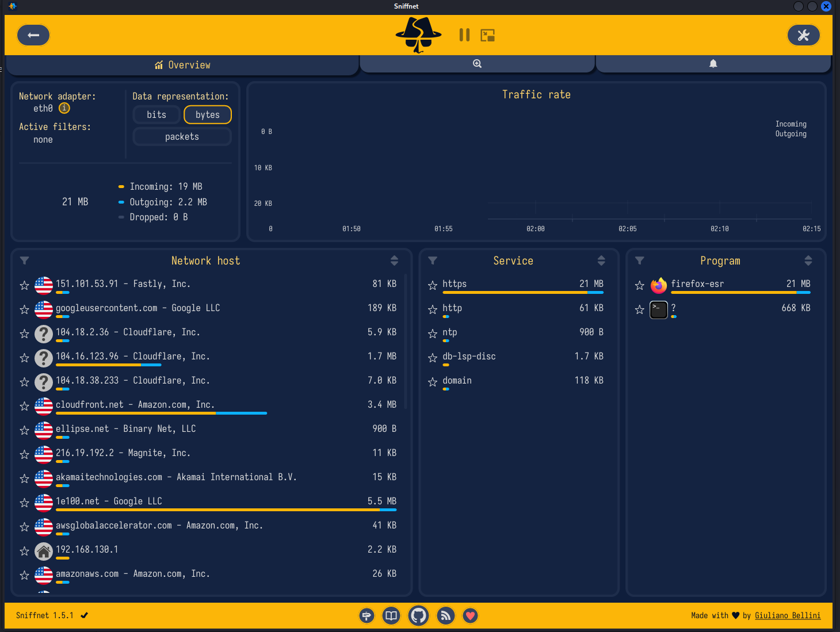Click the US flag beside 1e100.net

(x=44, y=503)
